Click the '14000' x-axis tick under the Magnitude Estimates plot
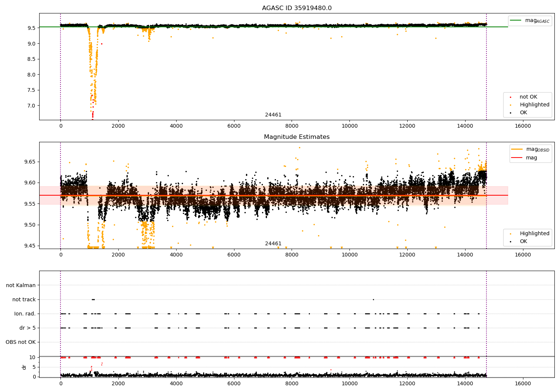 point(465,255)
